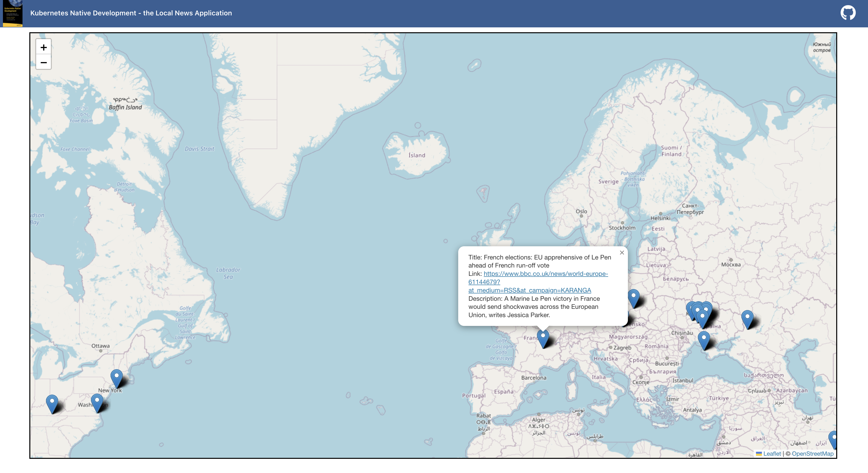Open the Leaflet attribution link
The height and width of the screenshot is (473, 868).
click(772, 453)
